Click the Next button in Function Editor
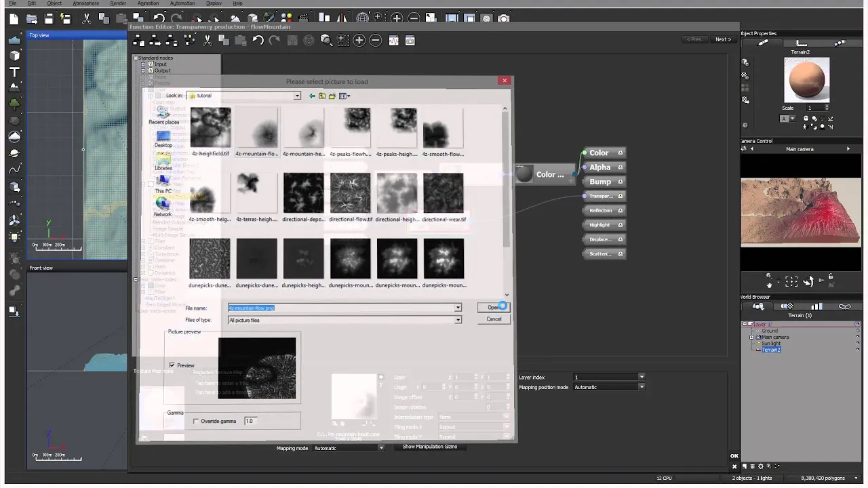 [724, 39]
